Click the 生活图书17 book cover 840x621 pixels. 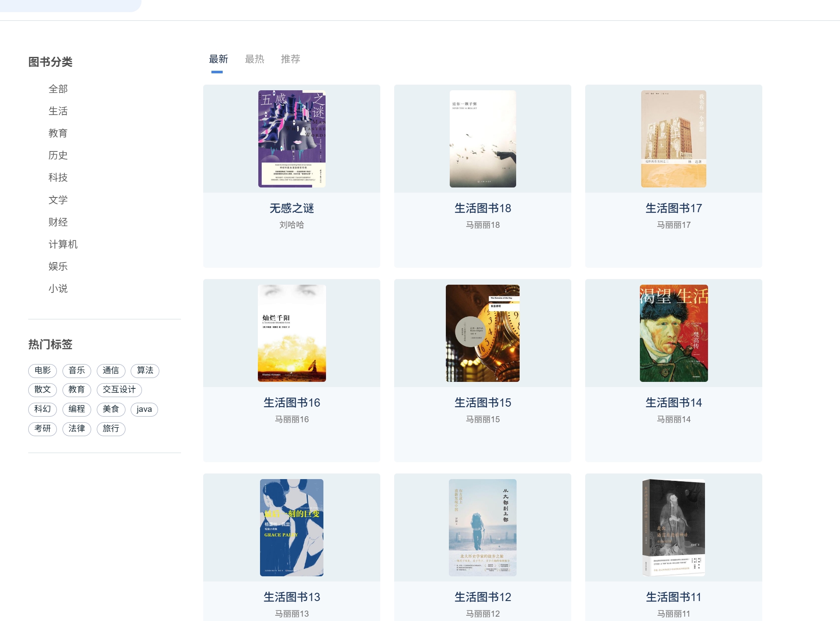coord(673,139)
